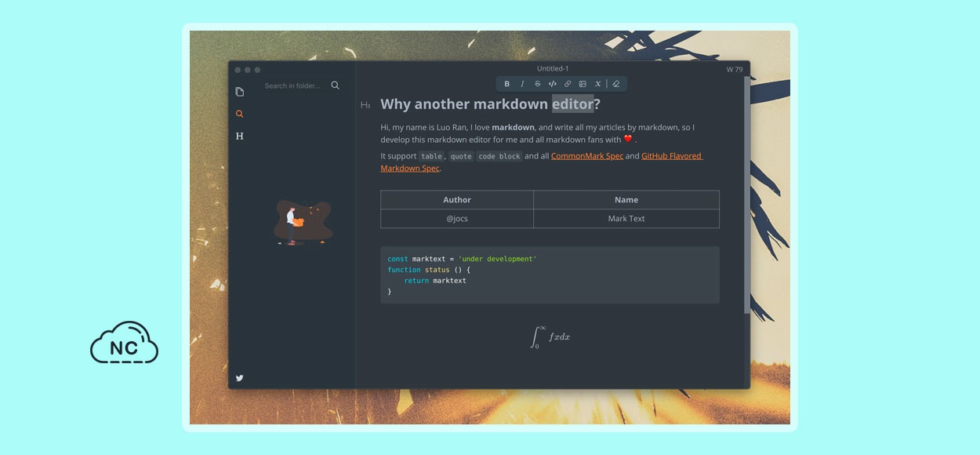
Task: Click the magnifier icon beside search field
Action: click(x=336, y=86)
